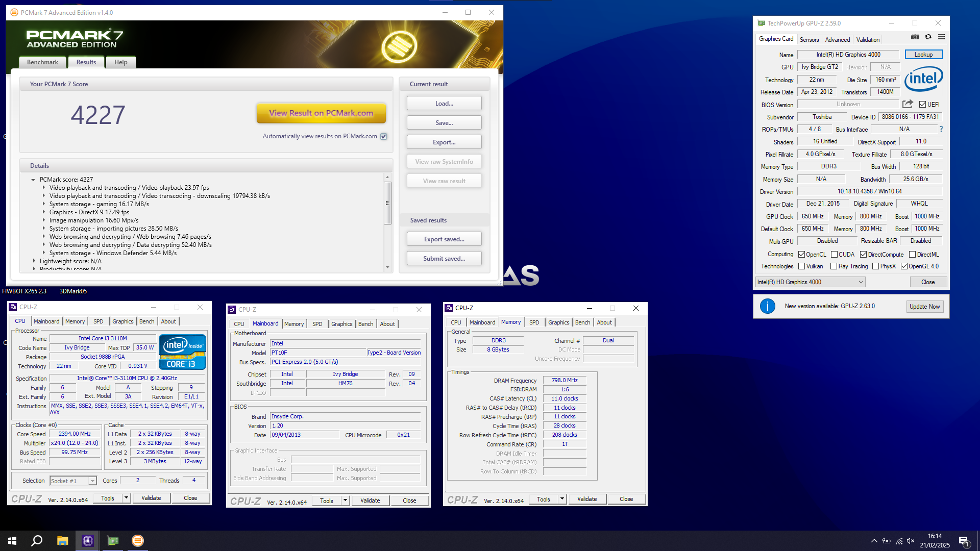Switch to GPU-Z Sensors tab
The height and width of the screenshot is (551, 980).
click(x=809, y=40)
